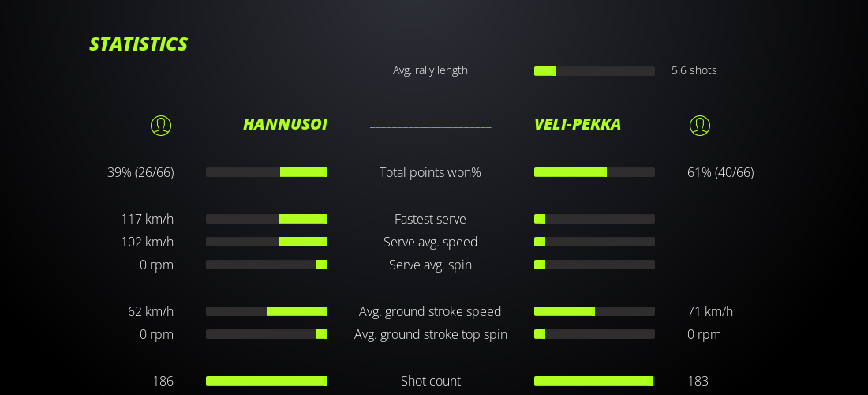The image size is (868, 395).
Task: Click the Shot count label
Action: point(430,381)
